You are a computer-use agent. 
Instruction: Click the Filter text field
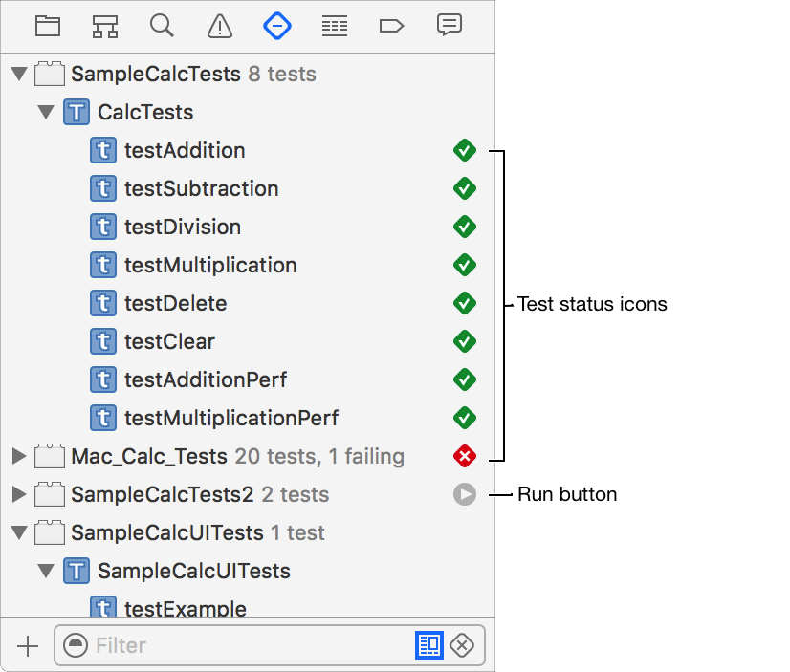pyautogui.click(x=249, y=646)
